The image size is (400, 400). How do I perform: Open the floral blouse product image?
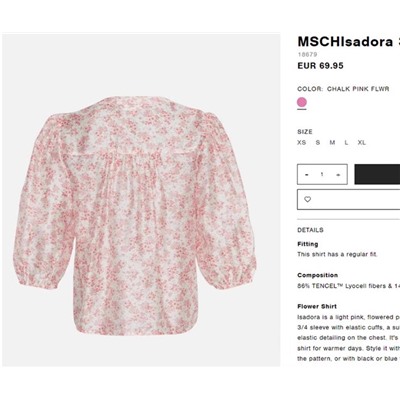click(141, 200)
